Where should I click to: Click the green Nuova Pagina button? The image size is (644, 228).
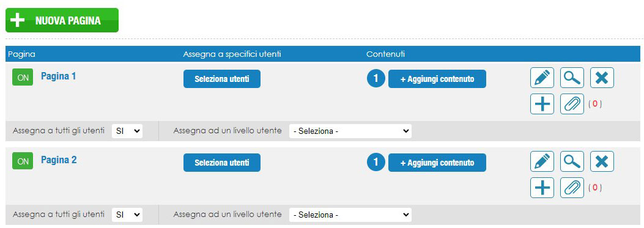point(62,20)
